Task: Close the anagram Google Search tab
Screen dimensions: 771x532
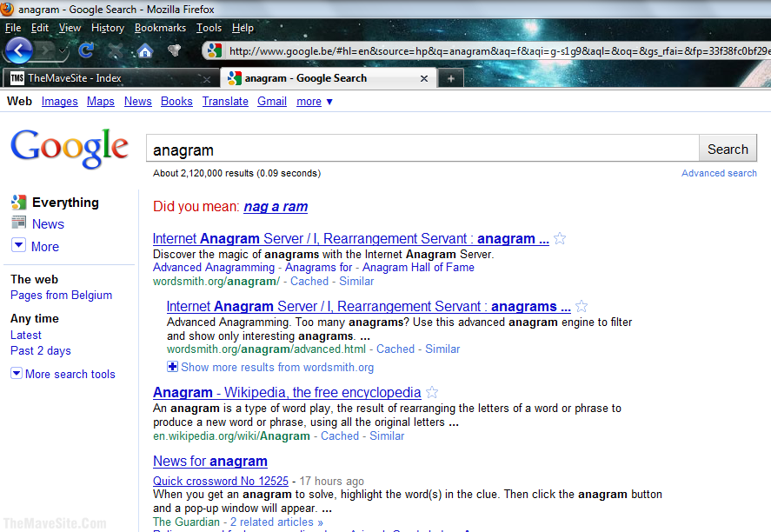Action: 424,78
